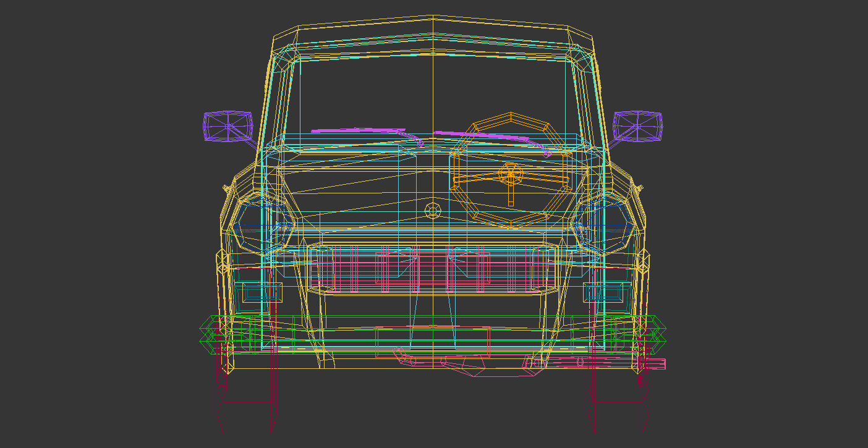Viewport: 868px width, 448px height.
Task: Select the magenta left windshield wiper
Action: [367, 136]
